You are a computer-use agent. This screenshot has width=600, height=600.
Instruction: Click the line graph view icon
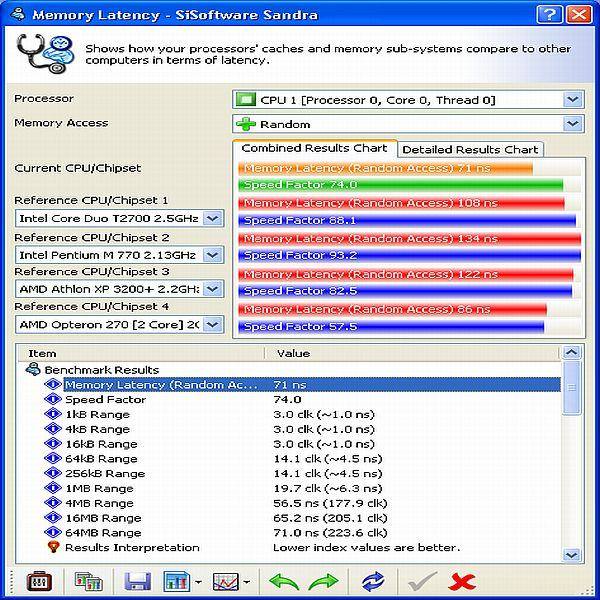coord(226,582)
